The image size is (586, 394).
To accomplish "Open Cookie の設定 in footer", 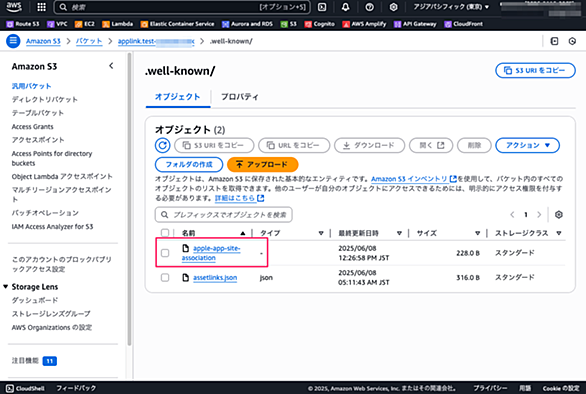I will point(561,388).
